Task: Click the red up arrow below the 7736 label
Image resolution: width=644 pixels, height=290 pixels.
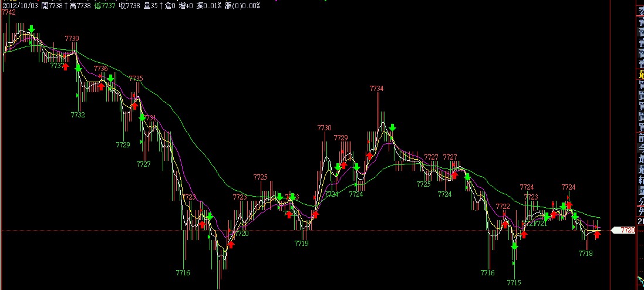Action: tap(102, 87)
